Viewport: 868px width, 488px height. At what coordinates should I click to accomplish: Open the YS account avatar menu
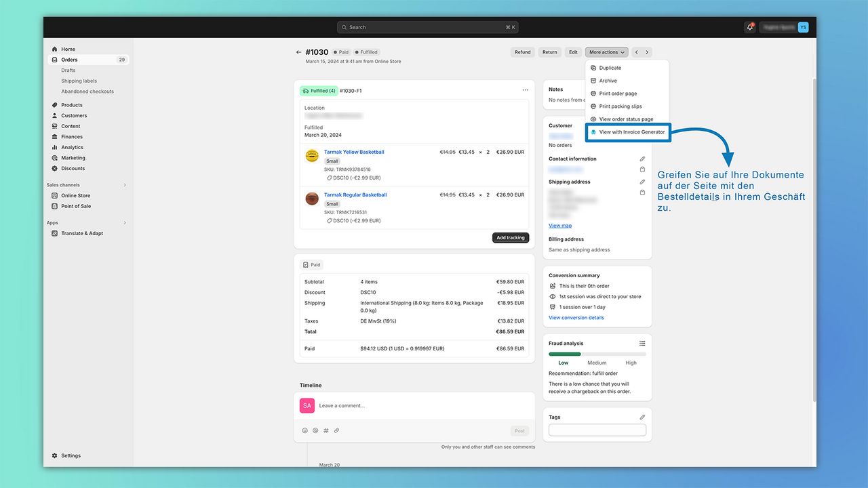pyautogui.click(x=803, y=27)
